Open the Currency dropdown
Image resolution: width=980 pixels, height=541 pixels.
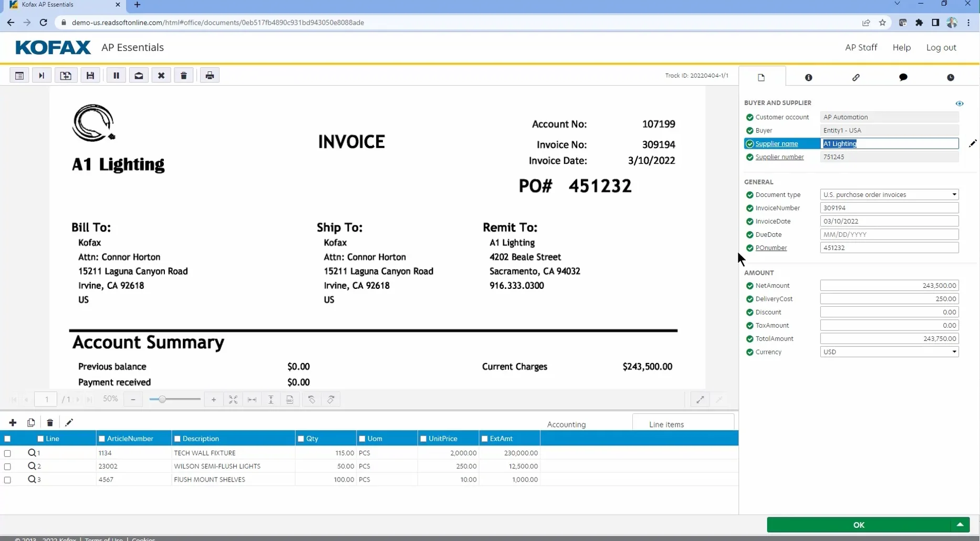tap(889, 352)
